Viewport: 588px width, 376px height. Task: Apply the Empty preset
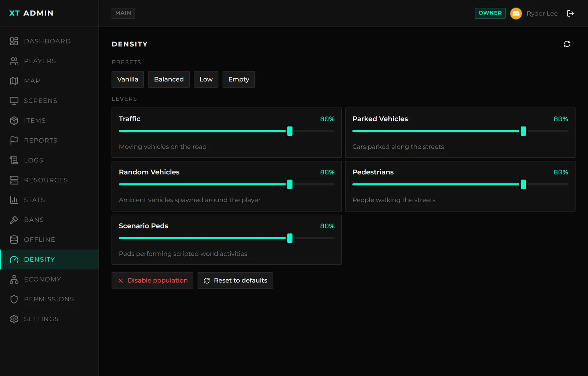[x=239, y=79]
